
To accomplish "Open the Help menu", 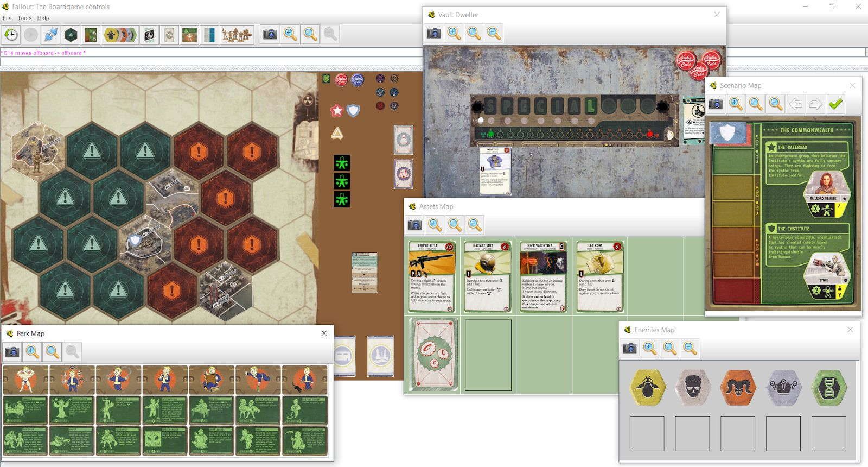I will tap(43, 18).
